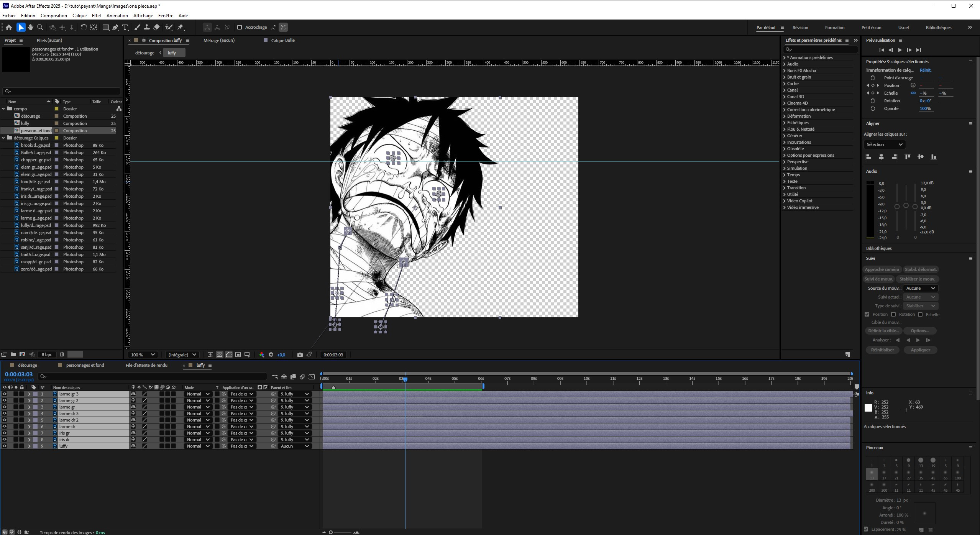Select the Clone Stamp tool
Screen dimensions: 980x535
click(x=146, y=27)
